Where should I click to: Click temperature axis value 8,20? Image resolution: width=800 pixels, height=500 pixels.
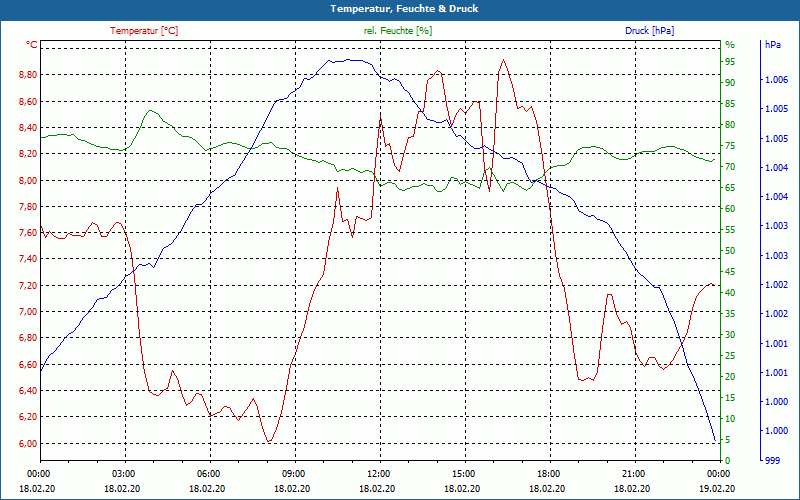28,154
